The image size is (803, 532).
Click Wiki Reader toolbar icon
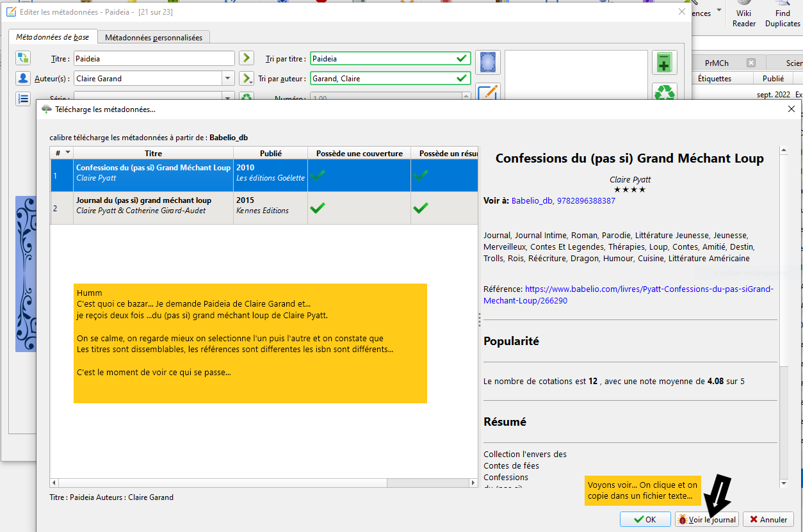click(x=743, y=14)
